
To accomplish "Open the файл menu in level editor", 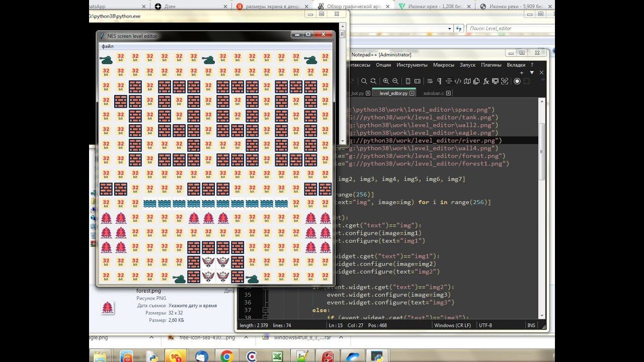I will click(107, 46).
